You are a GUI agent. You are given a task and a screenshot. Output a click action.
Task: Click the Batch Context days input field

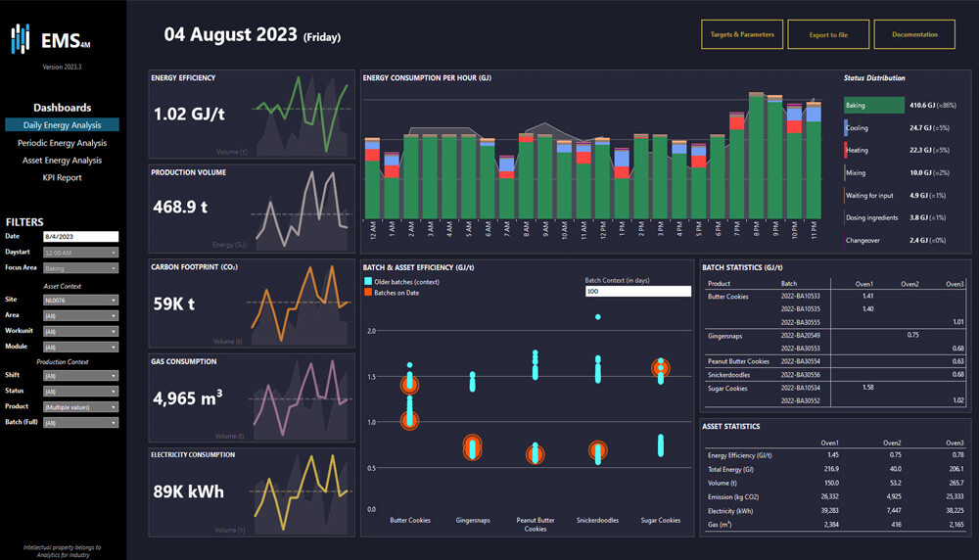click(x=637, y=291)
